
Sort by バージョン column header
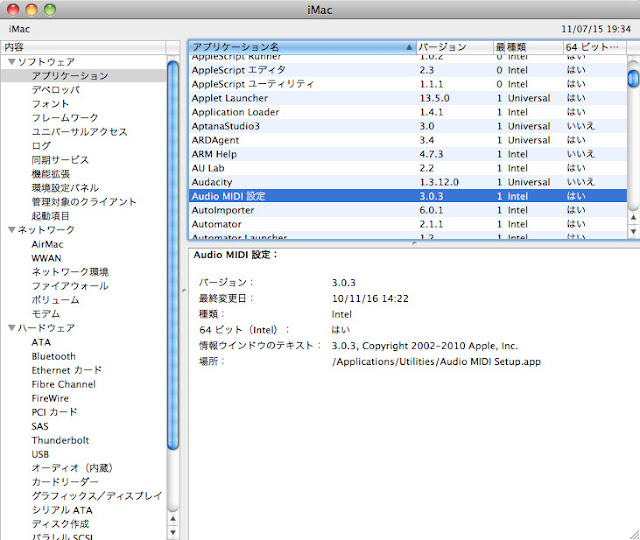coord(455,47)
